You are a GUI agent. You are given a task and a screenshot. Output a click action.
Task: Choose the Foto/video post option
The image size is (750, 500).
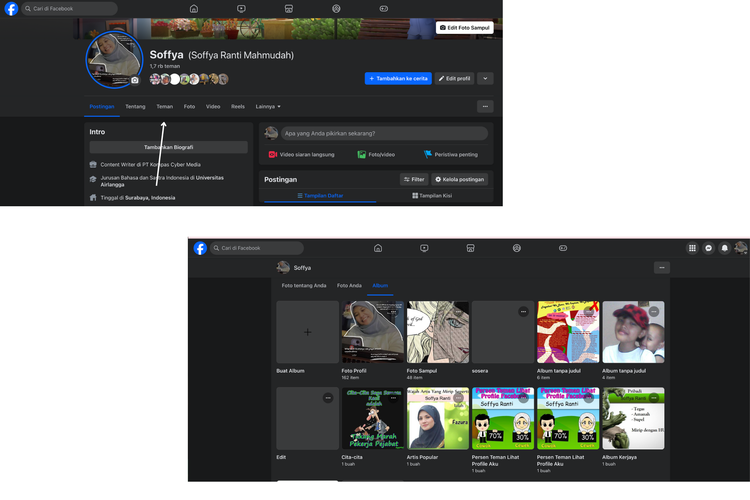(376, 155)
